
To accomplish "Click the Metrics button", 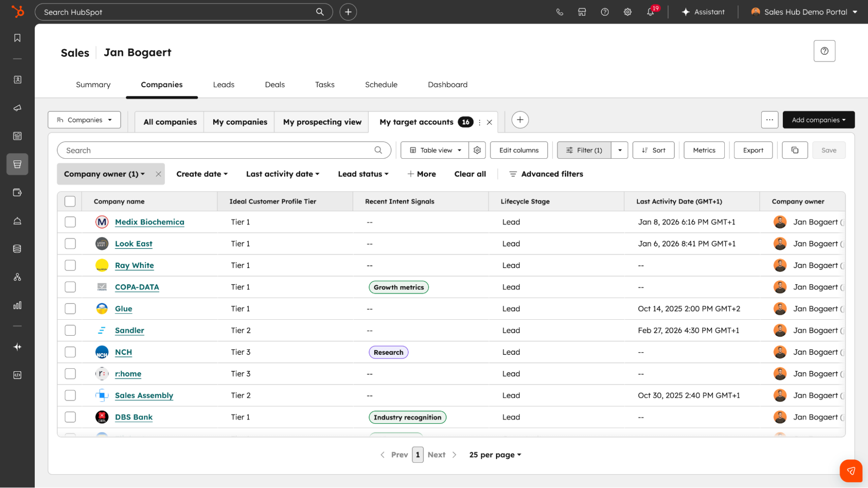I will coord(704,151).
